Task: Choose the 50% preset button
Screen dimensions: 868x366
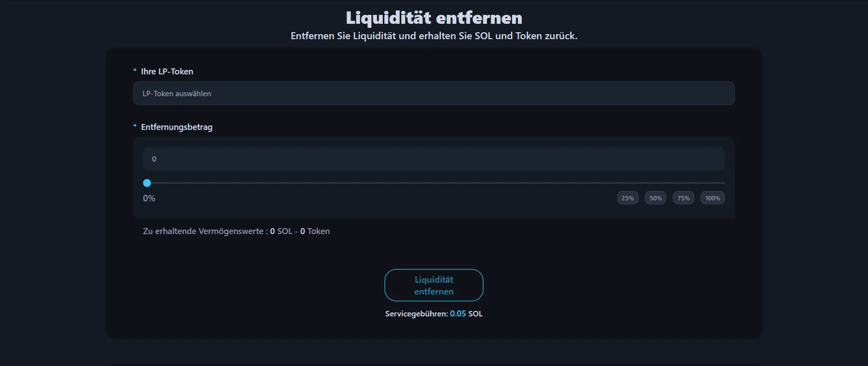Action: [655, 198]
